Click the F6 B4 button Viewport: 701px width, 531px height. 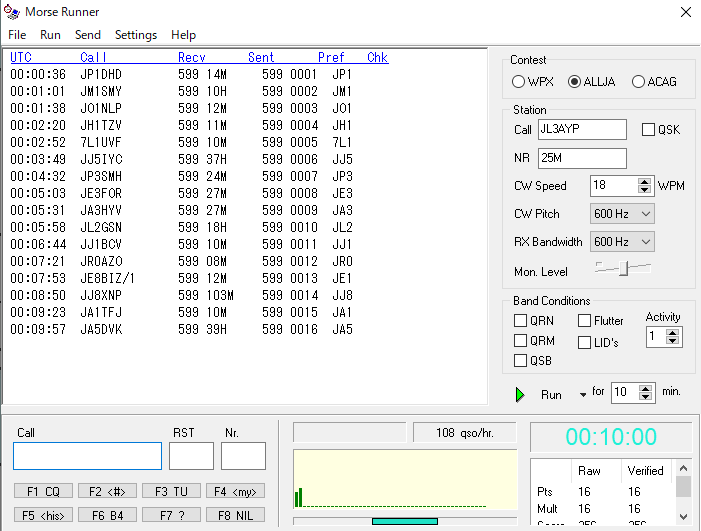point(107,515)
